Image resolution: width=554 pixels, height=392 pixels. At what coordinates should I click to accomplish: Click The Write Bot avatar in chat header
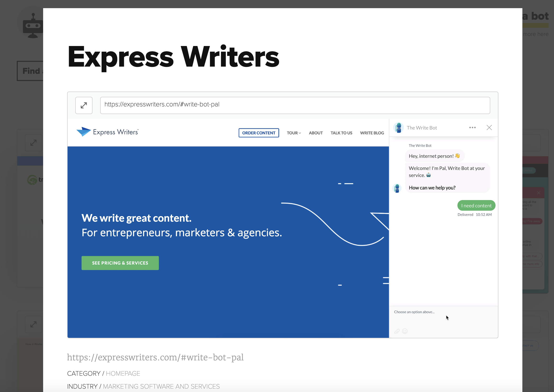398,128
